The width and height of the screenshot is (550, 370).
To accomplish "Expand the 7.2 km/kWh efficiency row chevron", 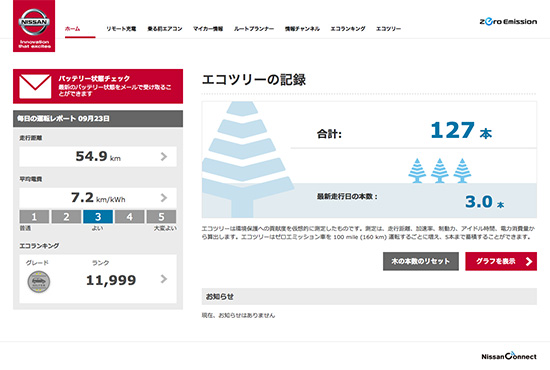I will pyautogui.click(x=164, y=198).
